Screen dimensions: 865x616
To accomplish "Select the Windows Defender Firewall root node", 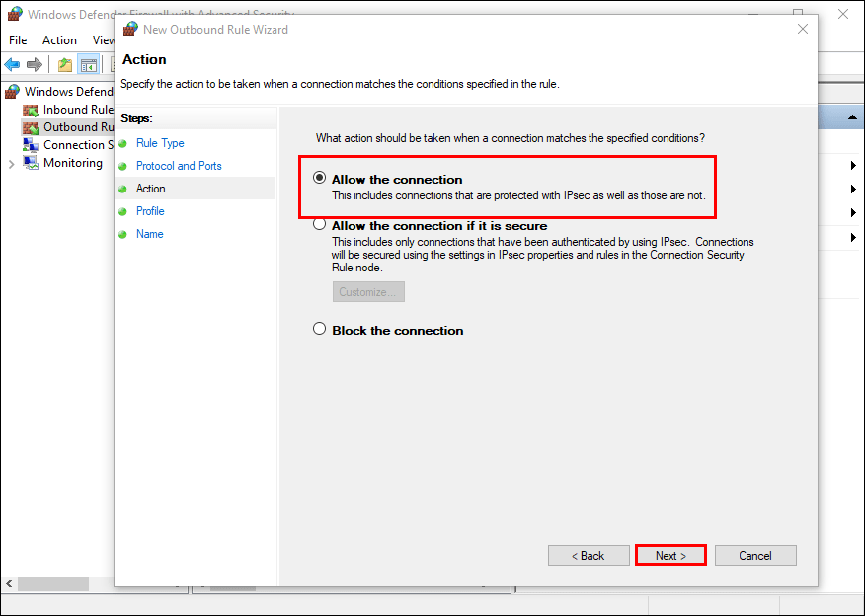I will point(68,92).
